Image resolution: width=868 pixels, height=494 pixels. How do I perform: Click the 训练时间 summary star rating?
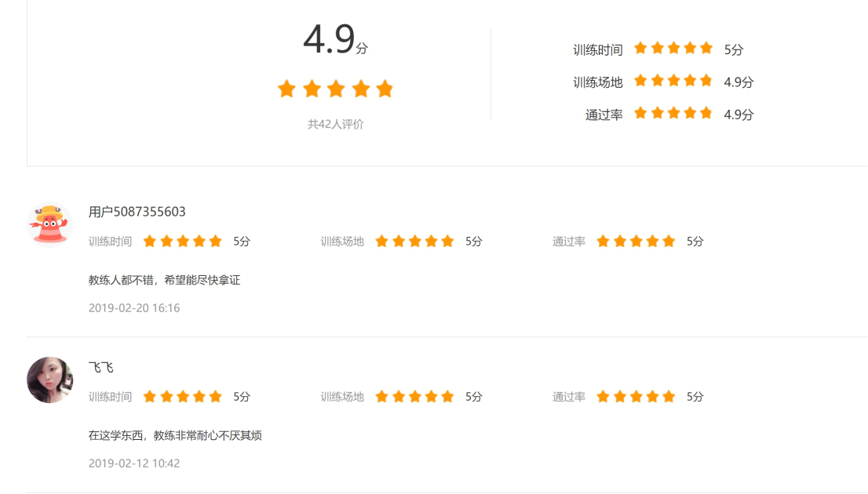pos(673,49)
